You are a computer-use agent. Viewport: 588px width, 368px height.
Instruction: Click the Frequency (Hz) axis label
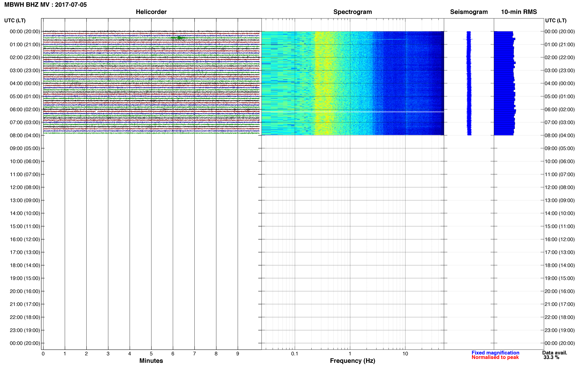(352, 361)
